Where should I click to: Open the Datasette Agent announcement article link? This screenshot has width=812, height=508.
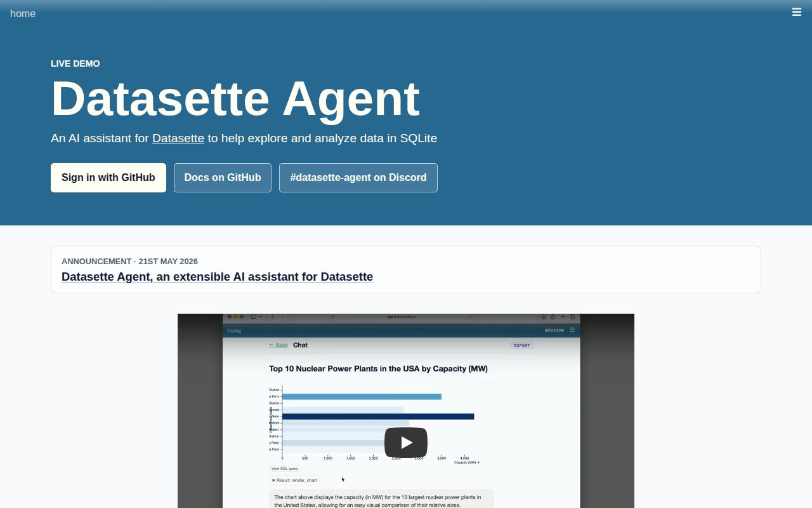coord(217,277)
